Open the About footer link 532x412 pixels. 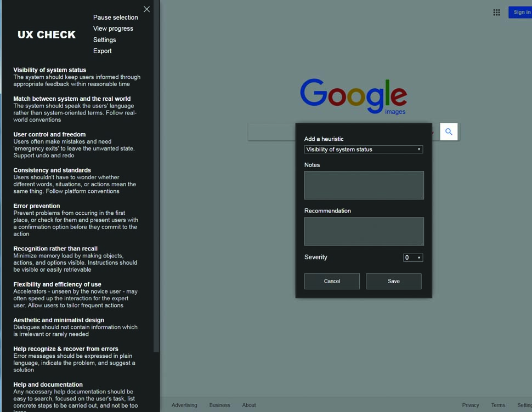click(248, 405)
